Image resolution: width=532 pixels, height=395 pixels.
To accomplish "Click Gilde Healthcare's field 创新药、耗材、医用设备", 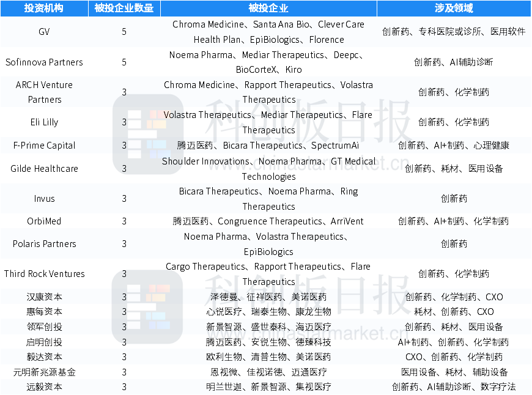I will point(454,168).
